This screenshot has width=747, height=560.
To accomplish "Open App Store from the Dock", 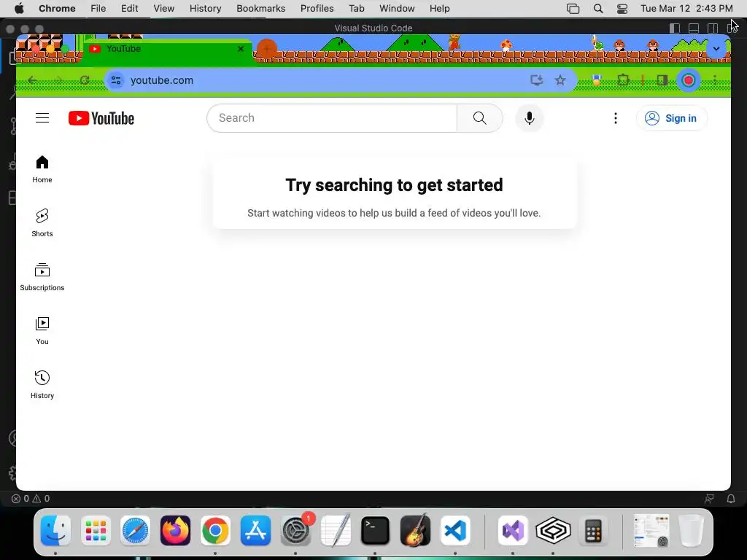I will point(255,531).
